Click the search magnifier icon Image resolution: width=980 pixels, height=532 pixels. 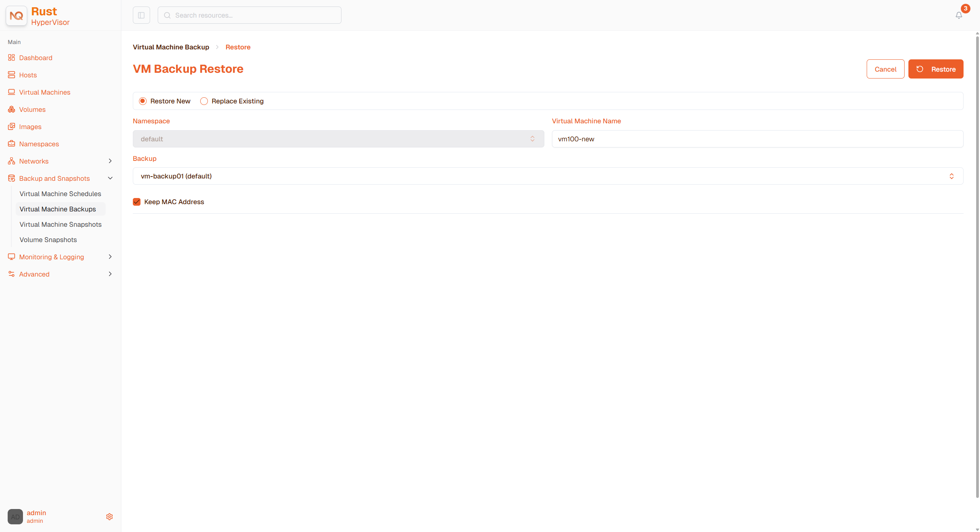coord(167,15)
